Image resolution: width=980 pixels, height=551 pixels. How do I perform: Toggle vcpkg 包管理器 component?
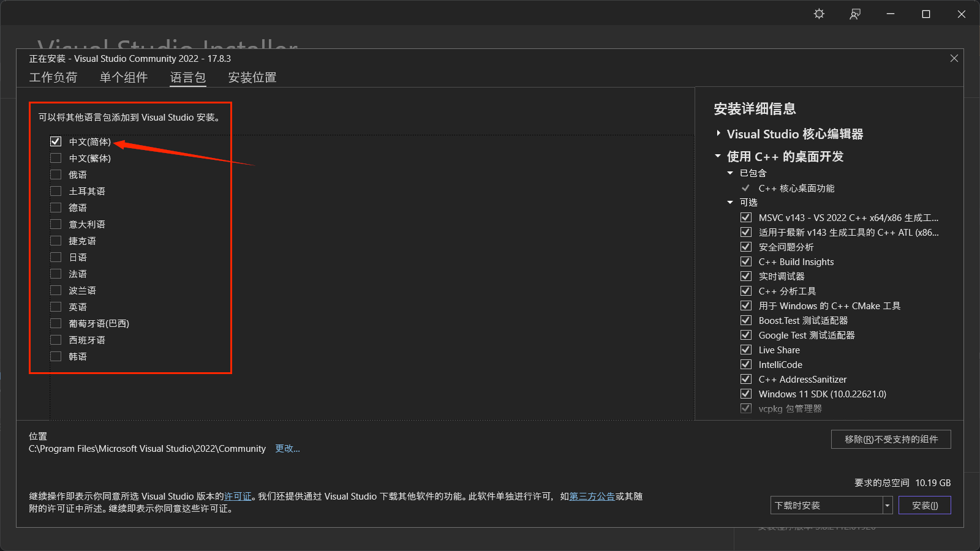[x=746, y=408]
